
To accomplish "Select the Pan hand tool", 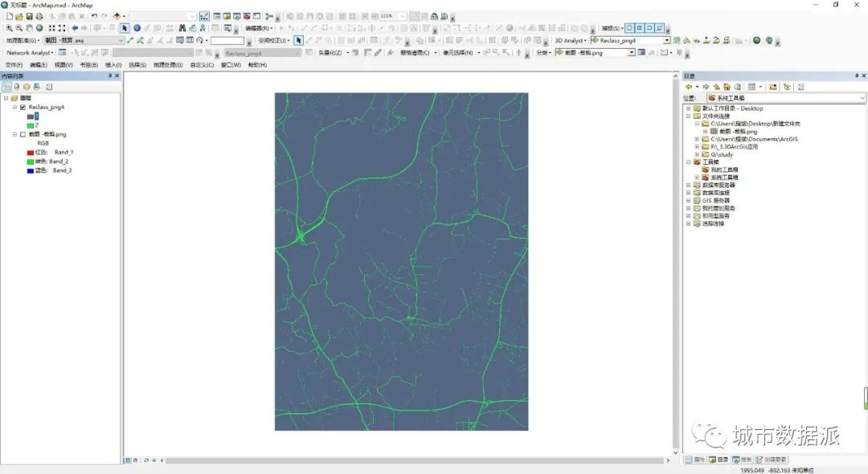I will tap(29, 27).
